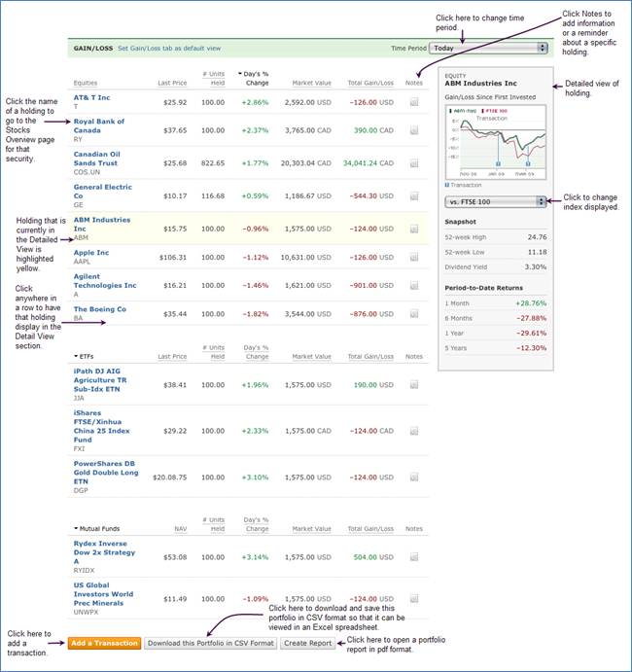This screenshot has height=672, width=632.
Task: Open Rydex Inverse Dow 2x Strategy link
Action: pyautogui.click(x=104, y=552)
